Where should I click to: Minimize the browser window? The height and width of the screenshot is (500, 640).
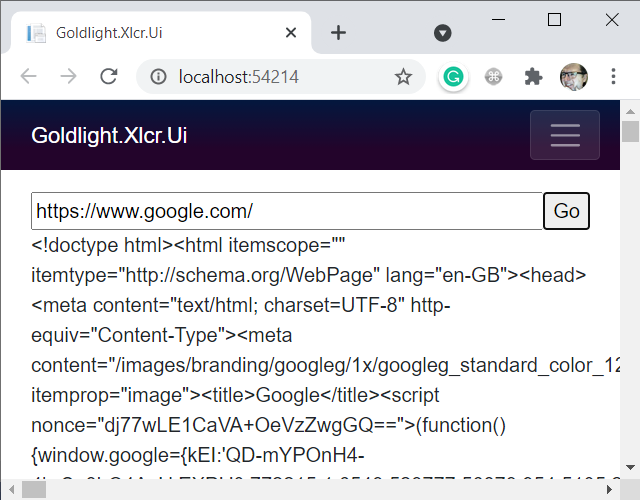tap(498, 19)
